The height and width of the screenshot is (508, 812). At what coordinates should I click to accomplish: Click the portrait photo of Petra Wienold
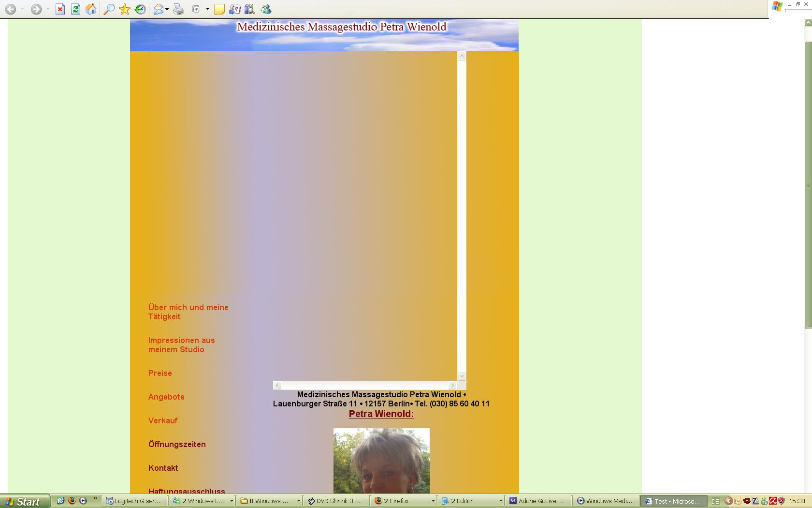[x=381, y=461]
